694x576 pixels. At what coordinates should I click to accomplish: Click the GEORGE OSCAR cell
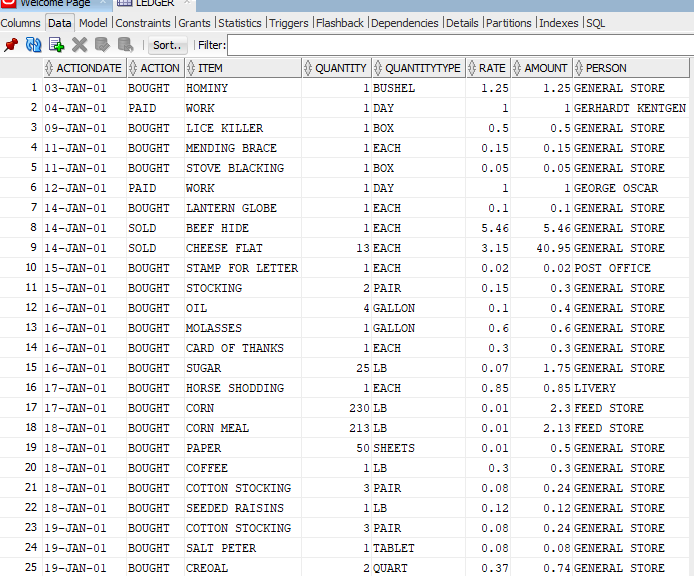click(x=630, y=188)
